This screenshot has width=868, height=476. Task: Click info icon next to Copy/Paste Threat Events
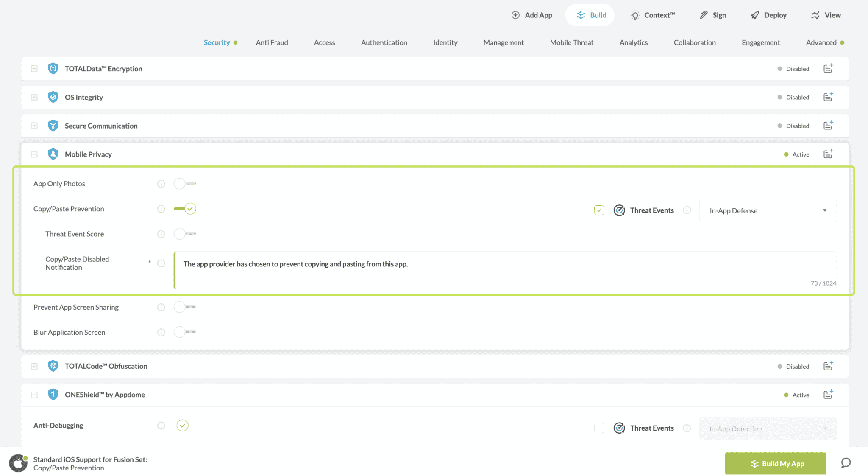pyautogui.click(x=687, y=210)
